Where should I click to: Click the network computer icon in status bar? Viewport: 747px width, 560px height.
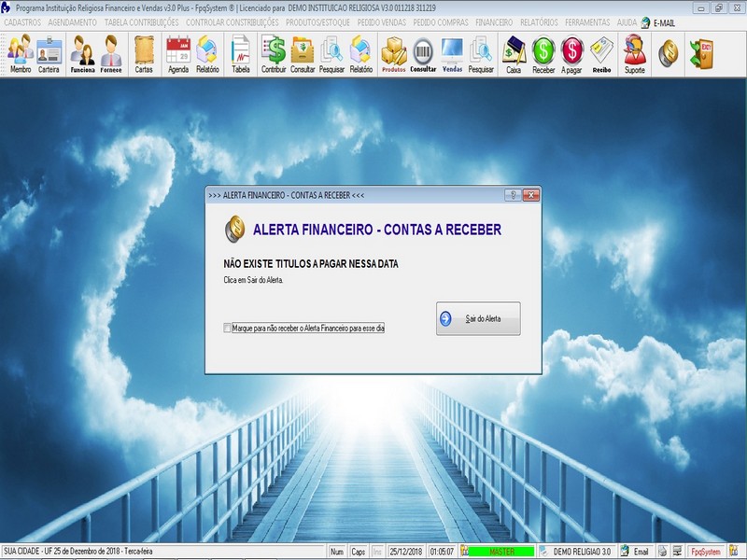pos(677,552)
